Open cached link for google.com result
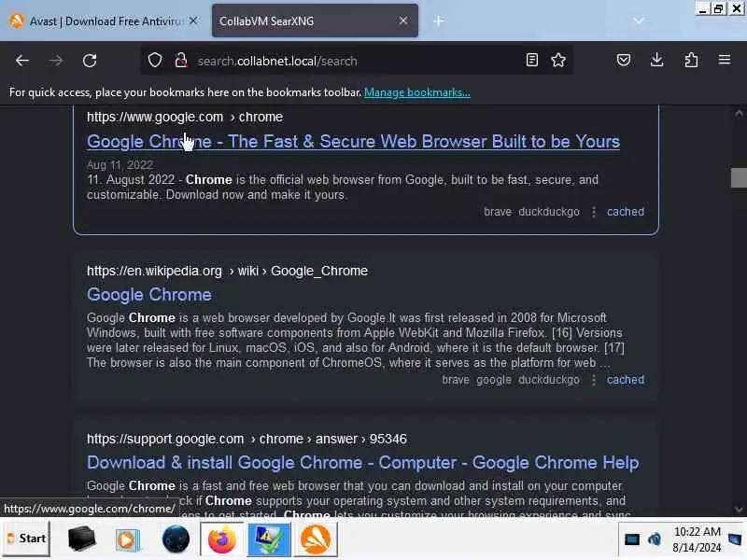This screenshot has height=560, width=747. click(x=625, y=212)
